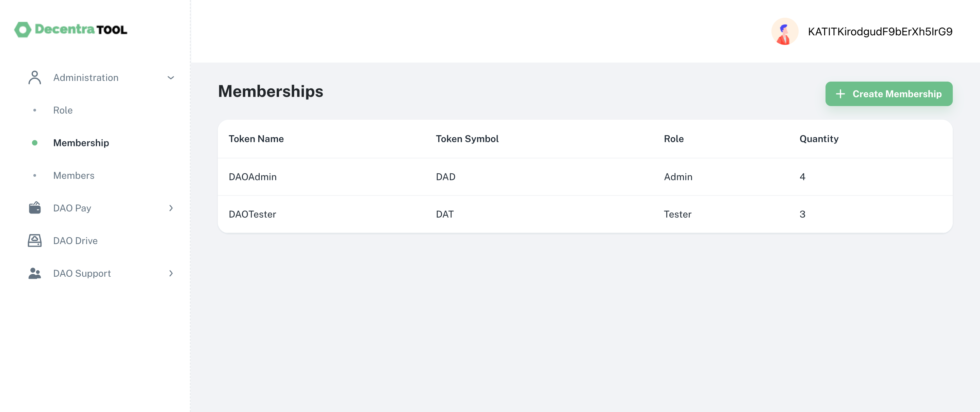
Task: Switch to the Members section
Action: (74, 175)
